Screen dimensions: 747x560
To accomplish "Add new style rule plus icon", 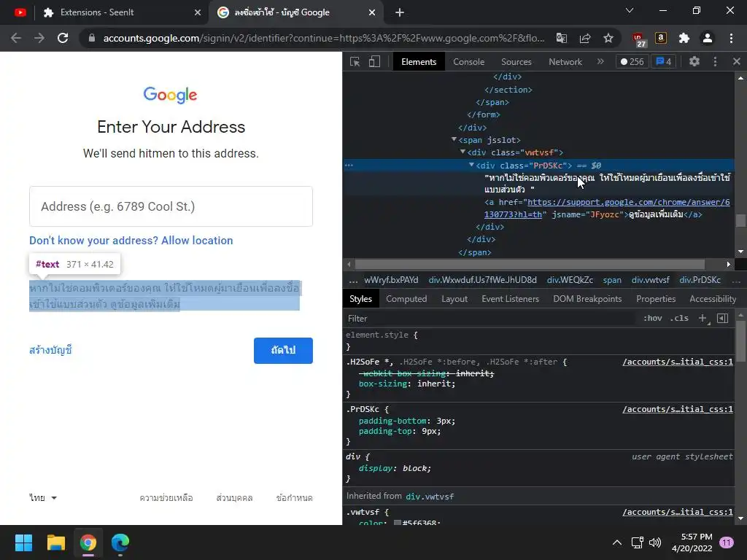I will (x=703, y=318).
